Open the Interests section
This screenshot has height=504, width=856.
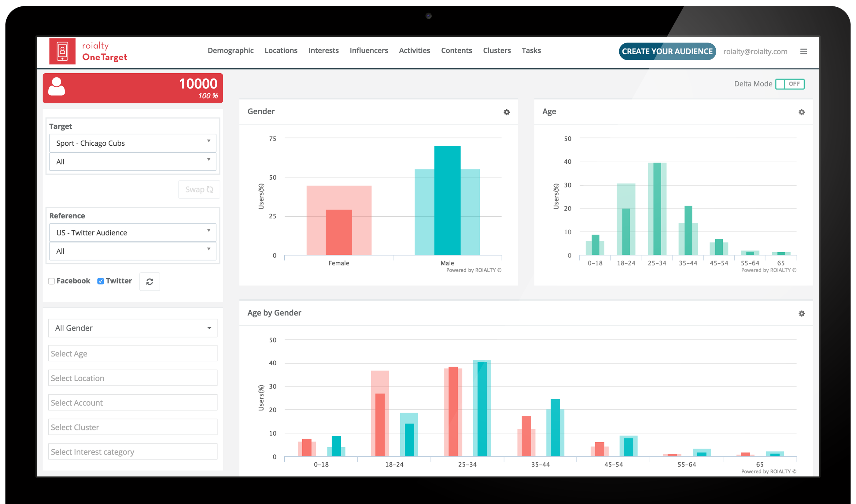pyautogui.click(x=323, y=51)
